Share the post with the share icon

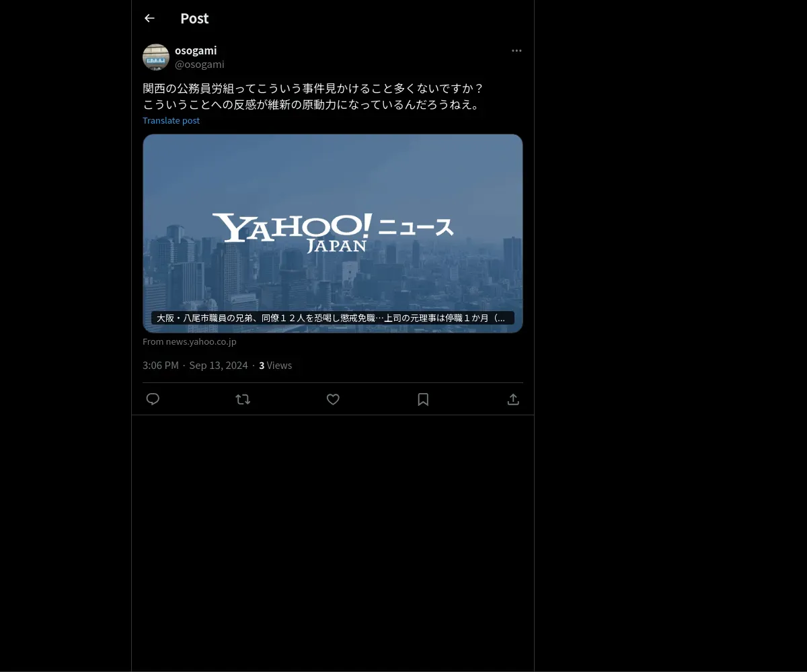[x=513, y=399]
